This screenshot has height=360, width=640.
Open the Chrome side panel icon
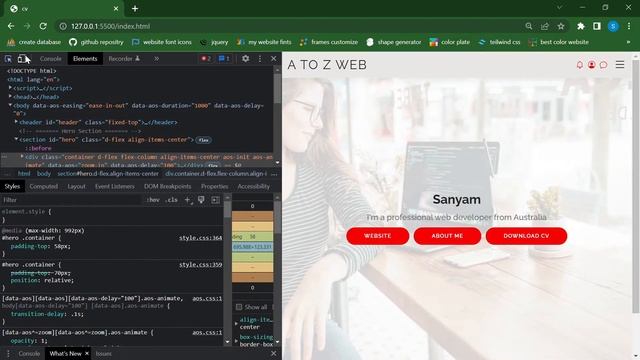(596, 26)
